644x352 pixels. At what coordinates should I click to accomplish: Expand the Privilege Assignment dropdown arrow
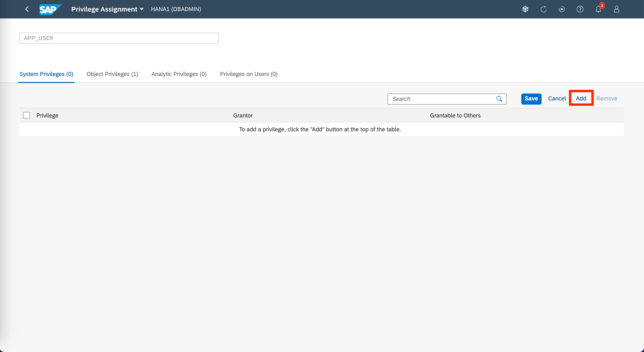click(x=142, y=9)
